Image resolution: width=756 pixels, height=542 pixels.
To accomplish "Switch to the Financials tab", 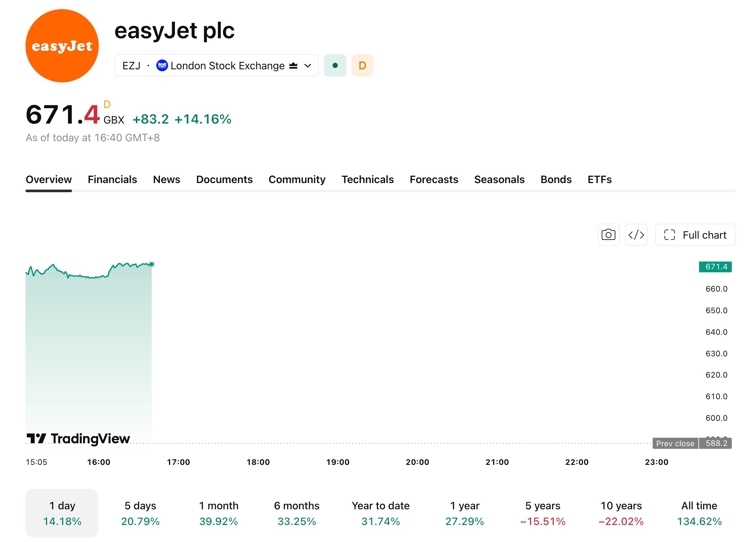I will coord(112,179).
